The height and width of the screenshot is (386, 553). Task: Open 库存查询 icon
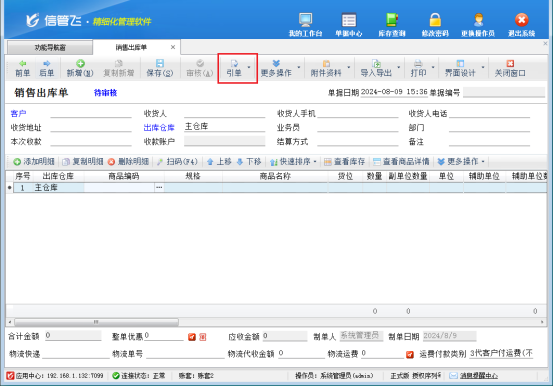[392, 25]
